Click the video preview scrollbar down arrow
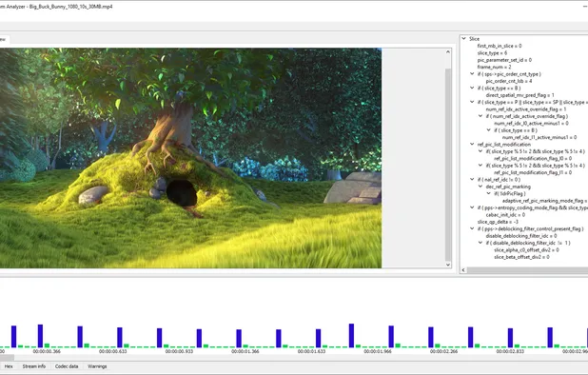588x375 pixels. [448, 265]
